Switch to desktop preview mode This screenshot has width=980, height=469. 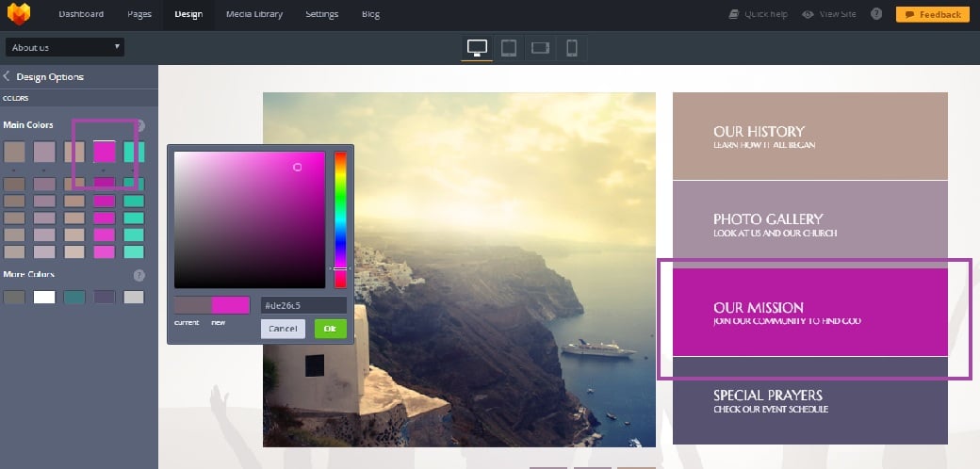click(477, 47)
